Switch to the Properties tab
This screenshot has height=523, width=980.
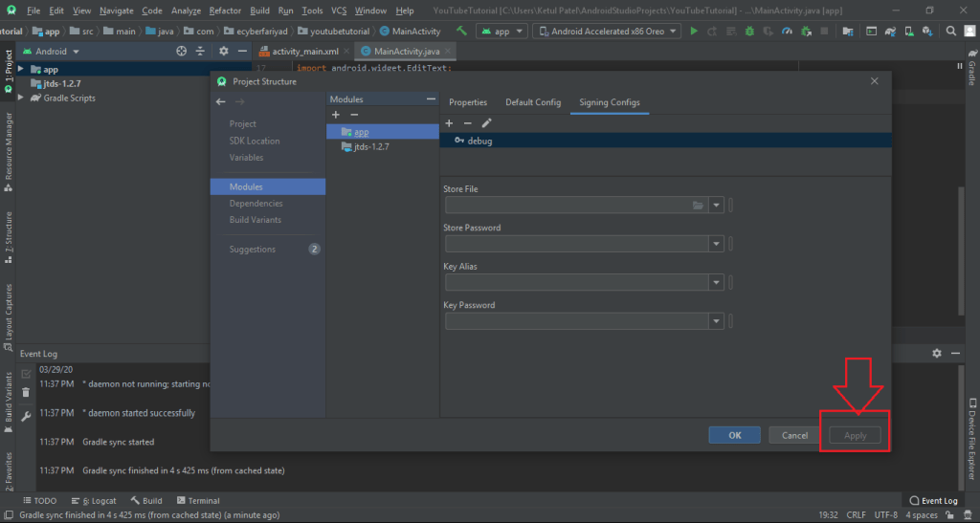point(468,102)
